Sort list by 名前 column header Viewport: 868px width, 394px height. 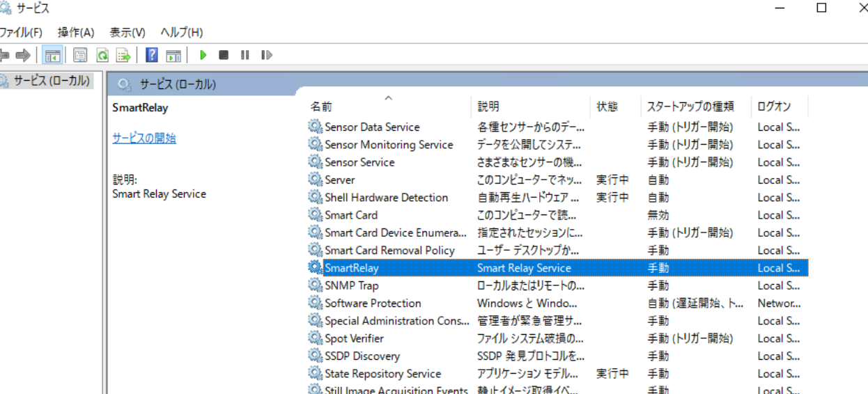pyautogui.click(x=322, y=107)
